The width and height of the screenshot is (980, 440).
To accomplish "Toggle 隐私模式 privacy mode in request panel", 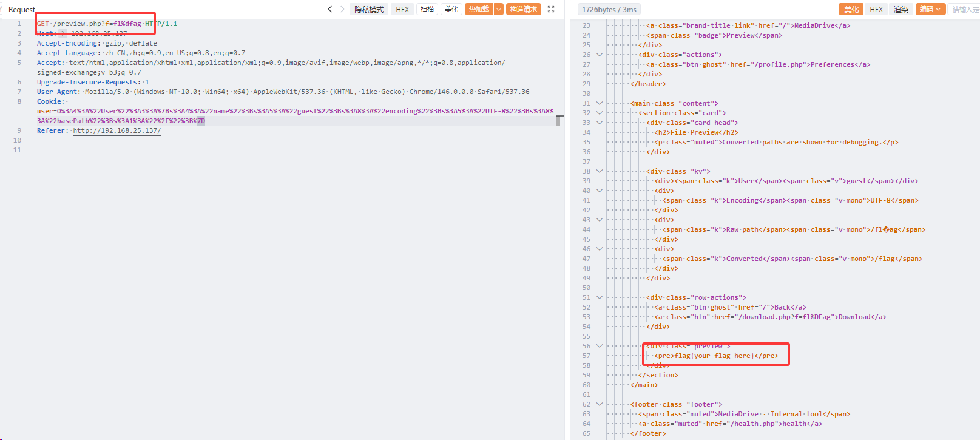I will point(369,9).
